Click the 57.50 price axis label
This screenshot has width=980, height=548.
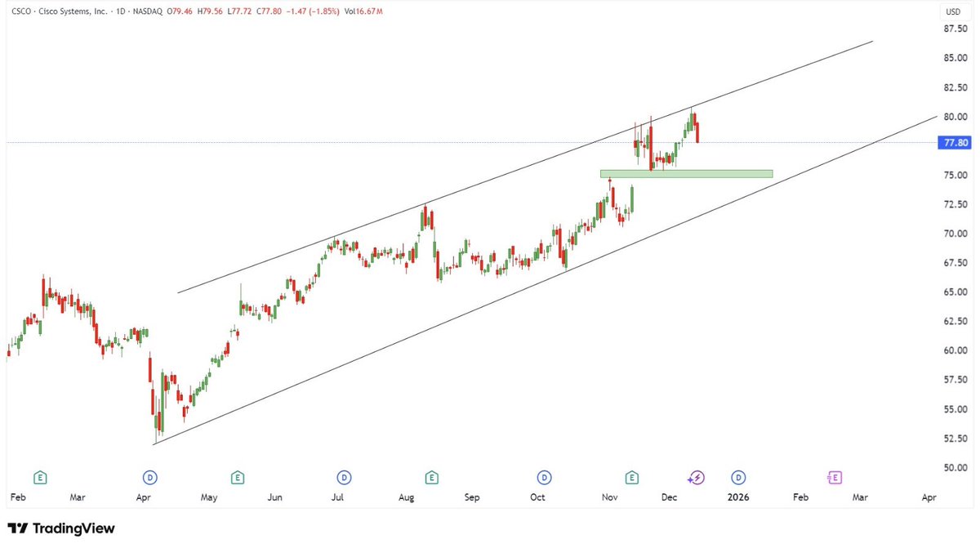[x=955, y=380]
